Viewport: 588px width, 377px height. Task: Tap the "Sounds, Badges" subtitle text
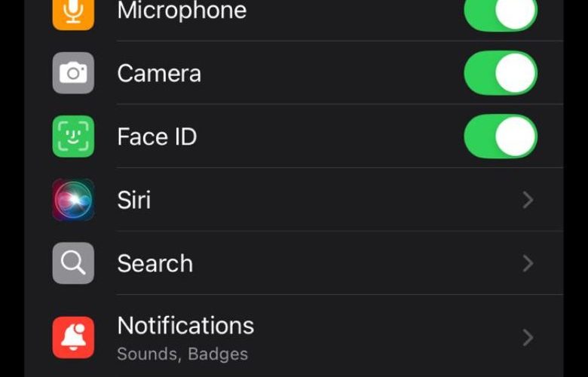(182, 353)
